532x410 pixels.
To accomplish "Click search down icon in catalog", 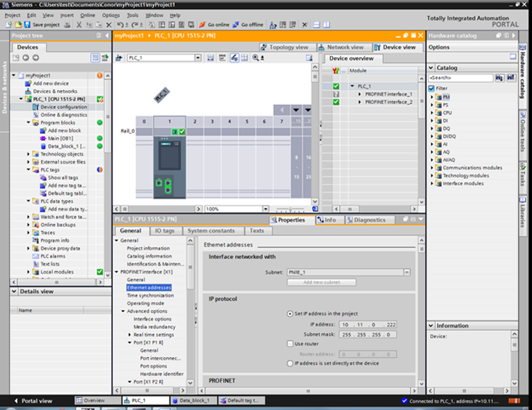I will [x=500, y=77].
